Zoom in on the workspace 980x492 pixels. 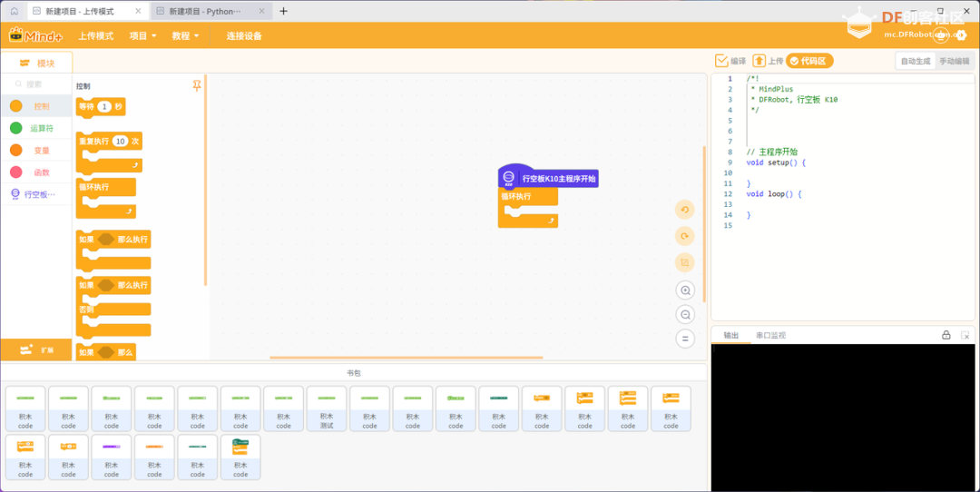[x=685, y=290]
